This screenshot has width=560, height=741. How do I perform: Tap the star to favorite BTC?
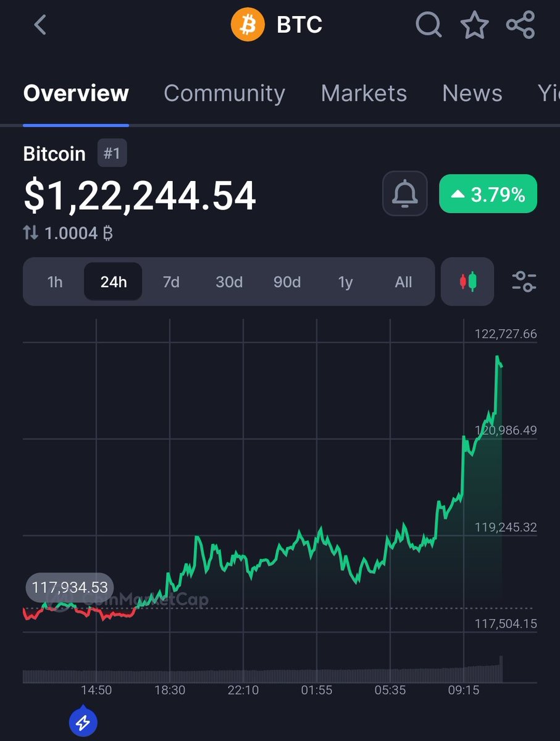(474, 25)
